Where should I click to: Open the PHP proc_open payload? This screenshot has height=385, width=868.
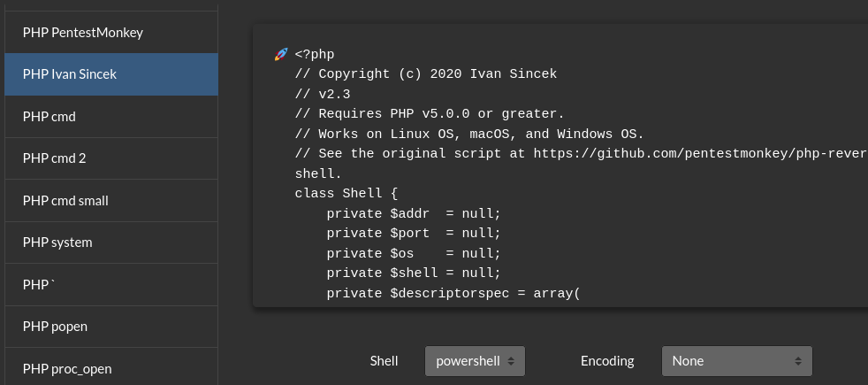111,366
